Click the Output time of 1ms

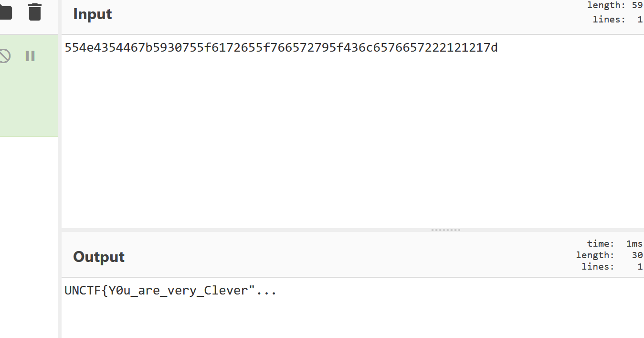pyautogui.click(x=634, y=244)
